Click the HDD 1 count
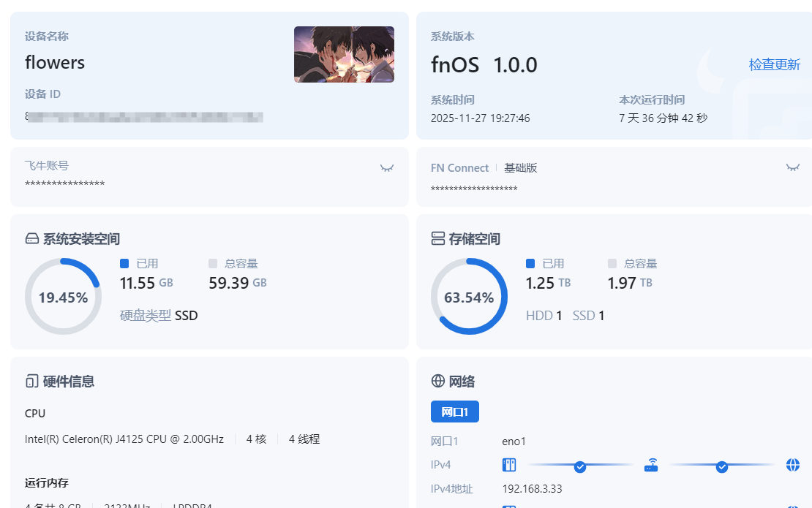 [x=544, y=316]
